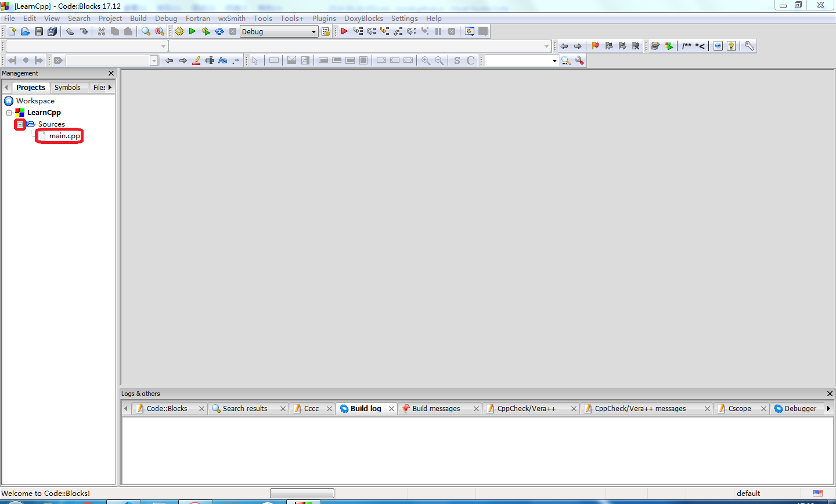The image size is (836, 504).
Task: Click the status bar progress gauge
Action: point(302,494)
